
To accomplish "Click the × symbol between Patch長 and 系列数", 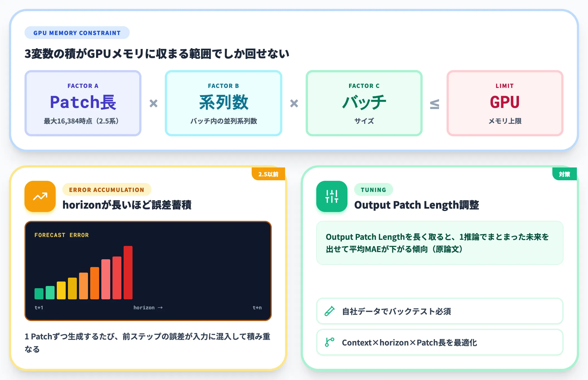I will click(153, 103).
